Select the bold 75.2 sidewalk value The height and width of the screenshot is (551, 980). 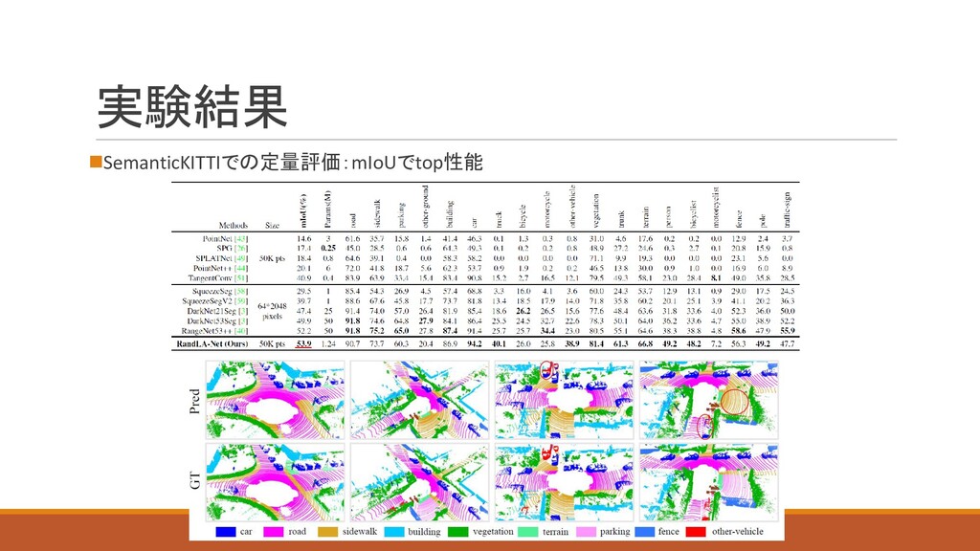coord(377,331)
